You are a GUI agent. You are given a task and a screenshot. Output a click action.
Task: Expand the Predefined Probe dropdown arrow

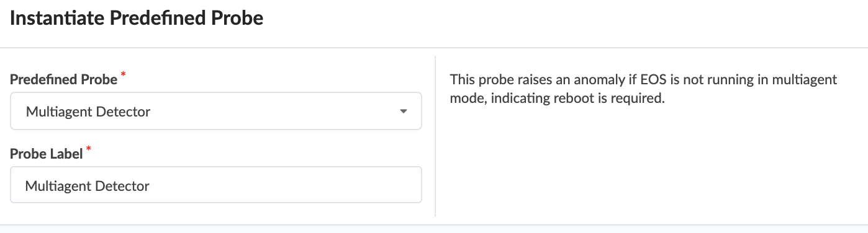404,112
